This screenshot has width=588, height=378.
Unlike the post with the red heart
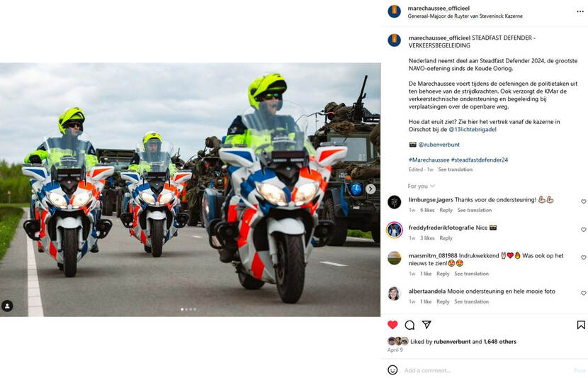[x=392, y=325]
